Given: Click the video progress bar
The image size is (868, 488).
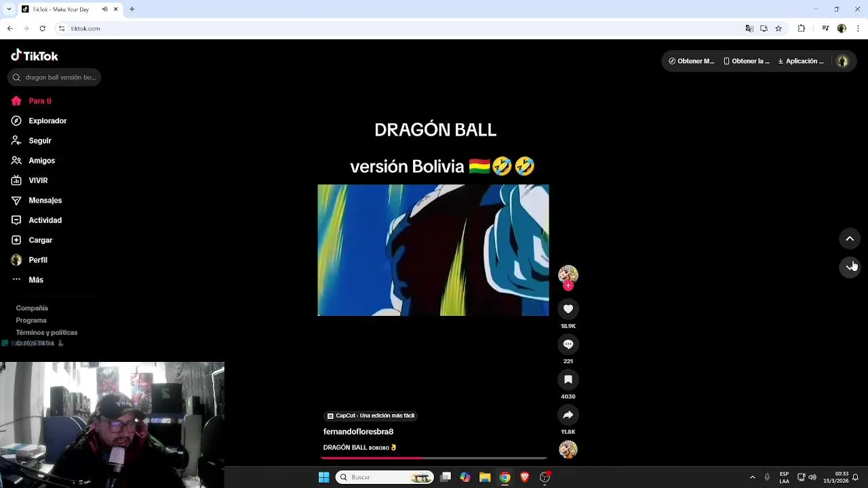Looking at the screenshot, I should tap(433, 458).
